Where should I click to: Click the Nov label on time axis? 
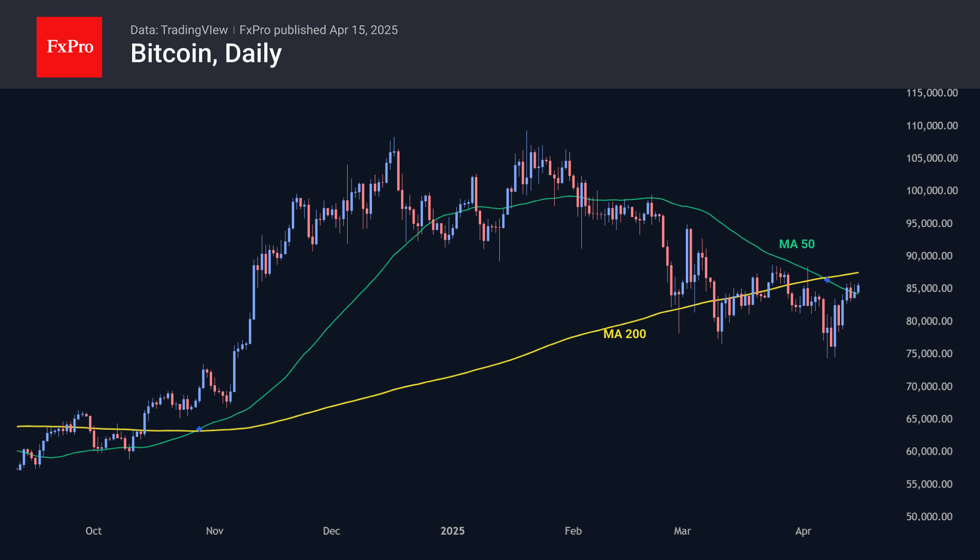pyautogui.click(x=215, y=531)
